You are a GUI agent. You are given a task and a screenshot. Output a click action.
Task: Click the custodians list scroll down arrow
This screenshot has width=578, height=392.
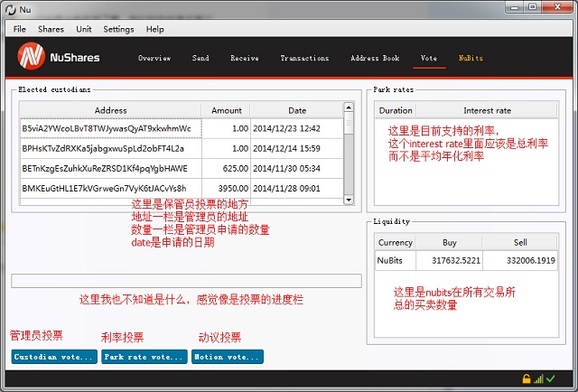pos(349,200)
